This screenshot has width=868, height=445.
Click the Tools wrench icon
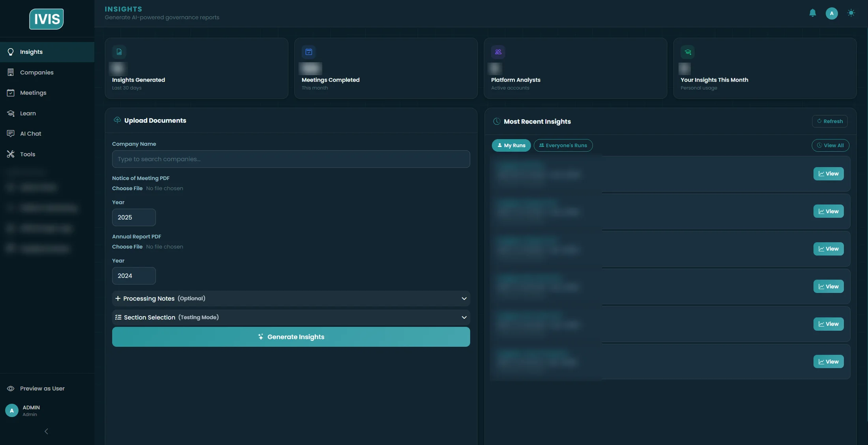click(11, 154)
